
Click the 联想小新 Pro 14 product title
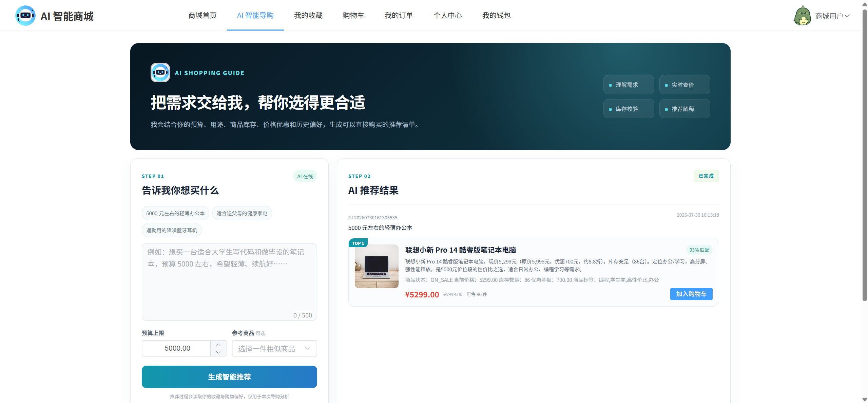click(x=460, y=250)
